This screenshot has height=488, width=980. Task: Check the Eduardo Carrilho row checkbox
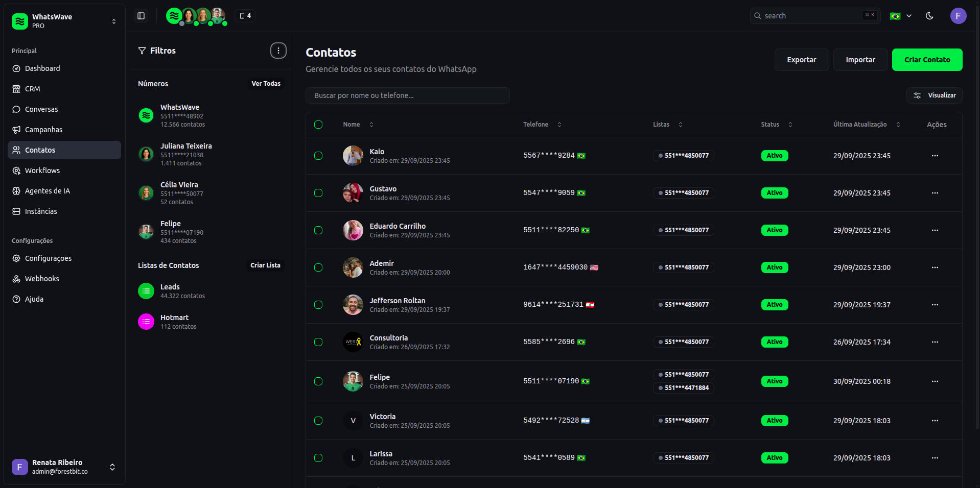pos(318,230)
